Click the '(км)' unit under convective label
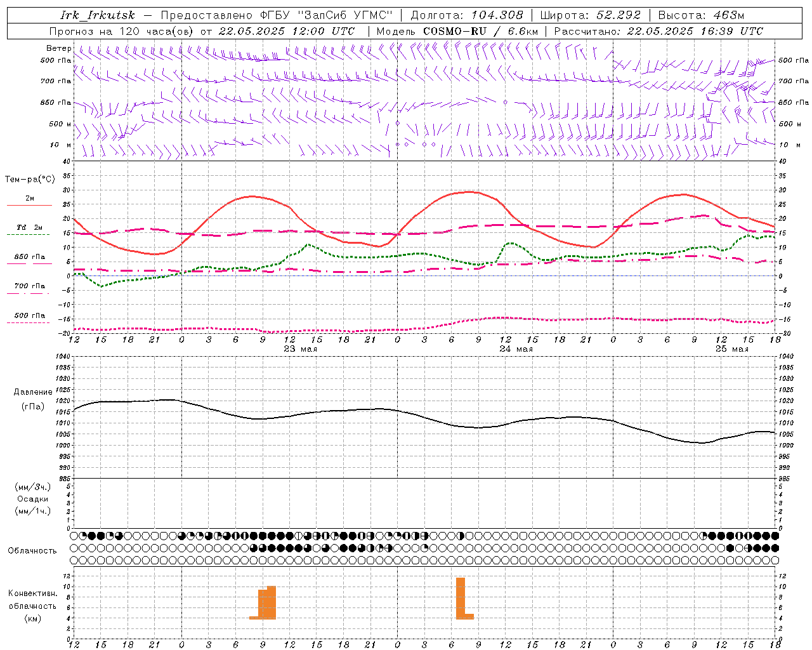The width and height of the screenshot is (812, 650). [32, 618]
